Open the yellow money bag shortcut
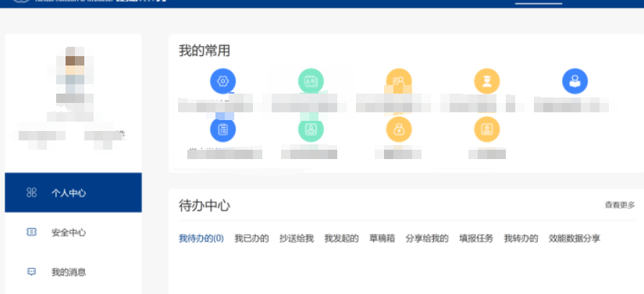 pos(399,129)
